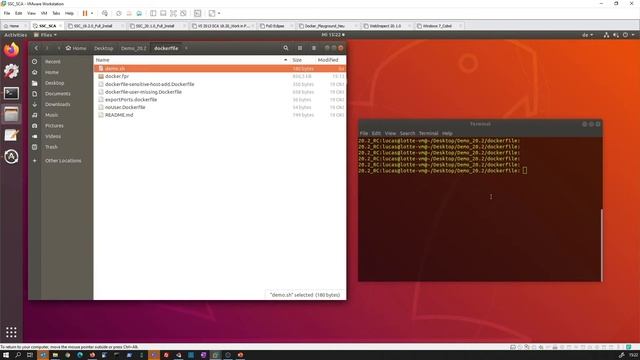The image size is (640, 360).
Task: Open Music in the Files sidebar
Action: point(51,115)
